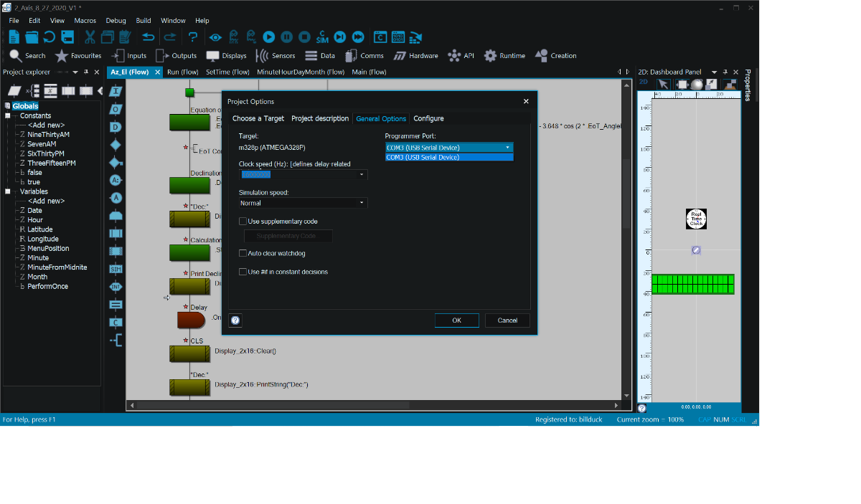Stop the simulation with stop icon
This screenshot has width=861, height=504.
(x=304, y=37)
